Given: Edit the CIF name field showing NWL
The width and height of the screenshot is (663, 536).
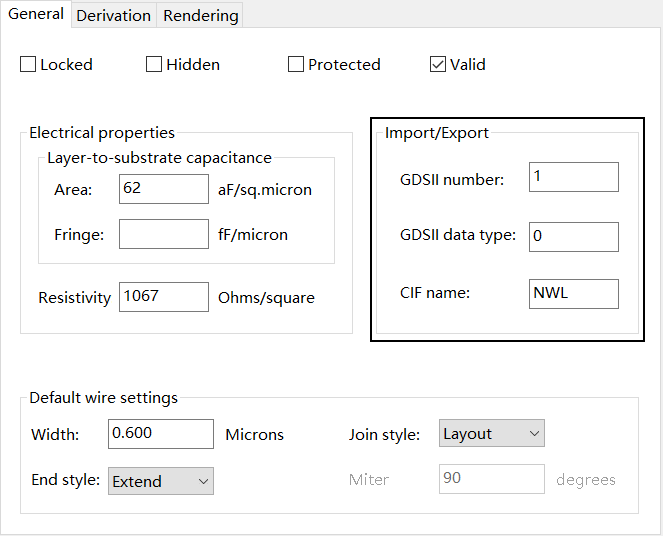Looking at the screenshot, I should pos(573,293).
